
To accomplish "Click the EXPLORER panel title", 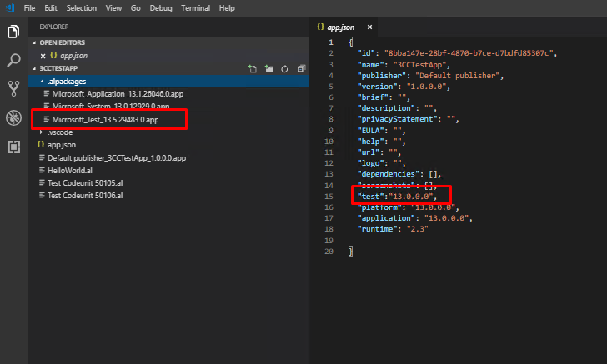I will pos(54,27).
